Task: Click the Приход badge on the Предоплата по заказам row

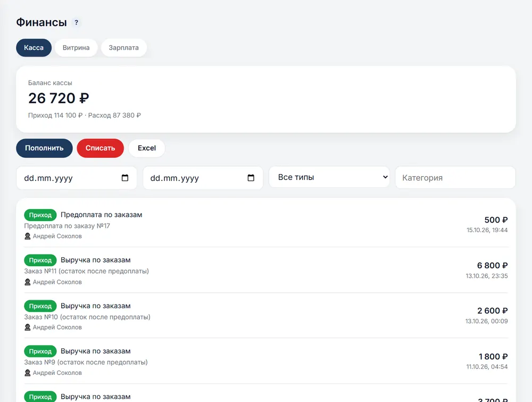Action: [40, 215]
